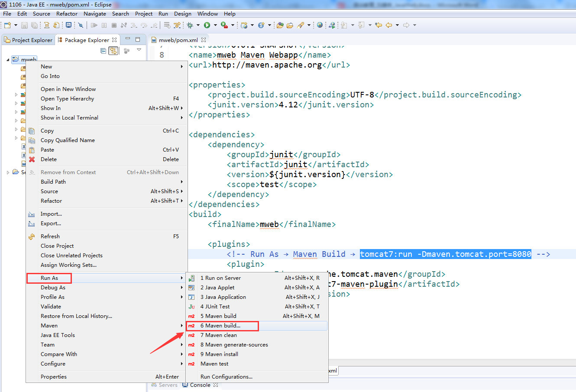Click the Suspend debug icon
Image resolution: width=576 pixels, height=392 pixels.
(104, 25)
